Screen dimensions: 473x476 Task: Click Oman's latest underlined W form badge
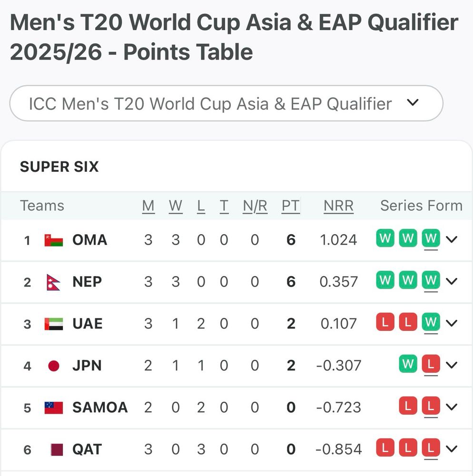click(x=431, y=238)
